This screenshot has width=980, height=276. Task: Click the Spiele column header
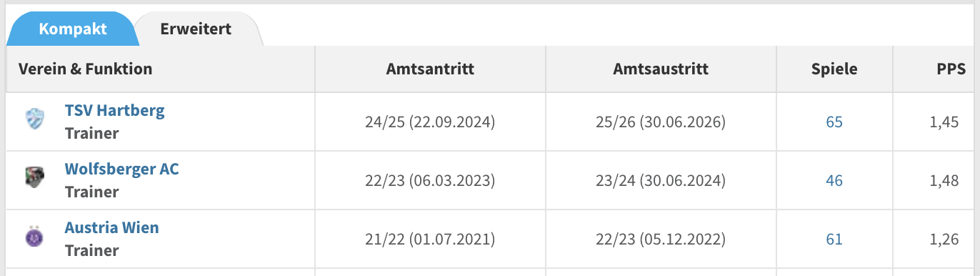click(834, 69)
